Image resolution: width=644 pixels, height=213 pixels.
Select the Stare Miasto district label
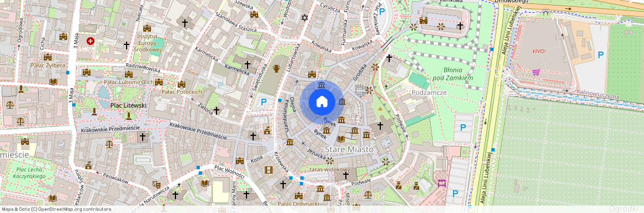pos(349,149)
